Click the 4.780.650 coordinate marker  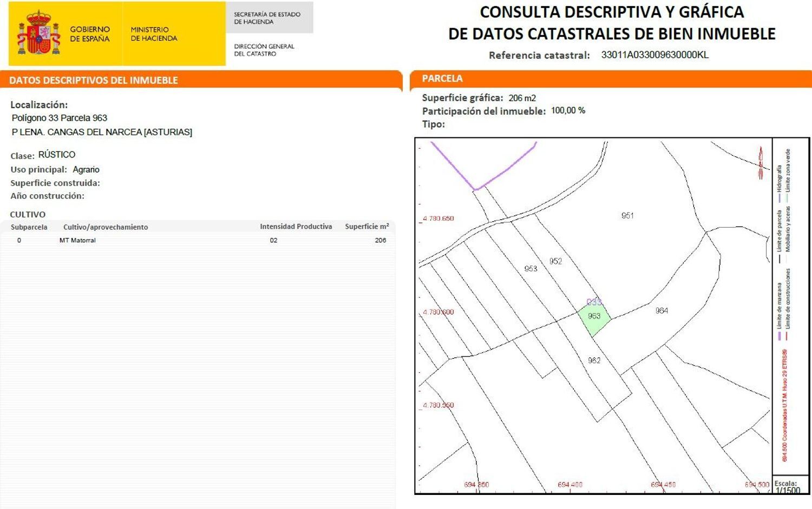point(438,217)
